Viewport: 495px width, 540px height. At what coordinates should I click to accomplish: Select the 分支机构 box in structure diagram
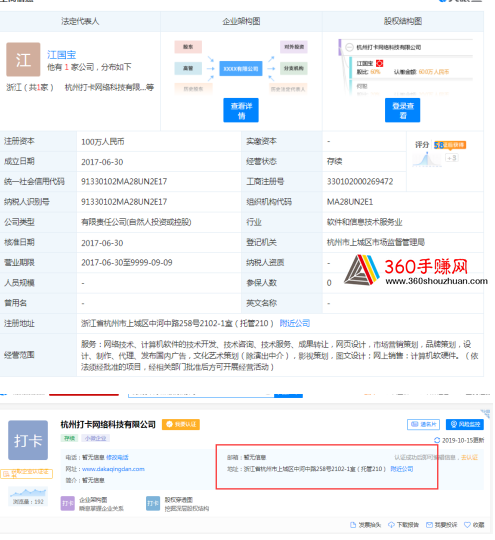(294, 68)
